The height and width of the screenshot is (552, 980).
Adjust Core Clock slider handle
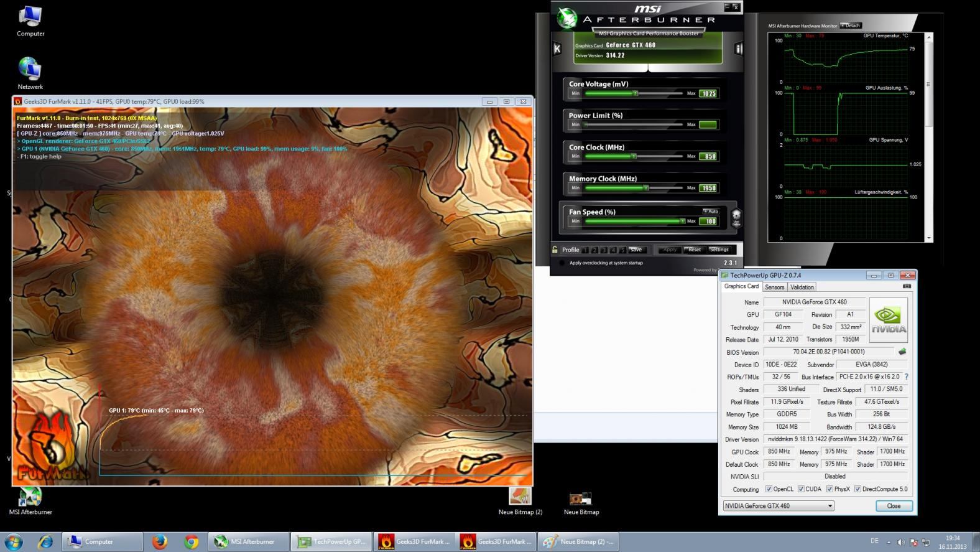(x=633, y=156)
